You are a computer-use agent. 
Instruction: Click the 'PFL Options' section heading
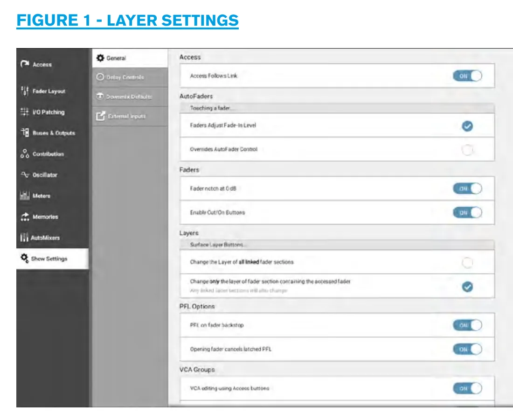(197, 307)
